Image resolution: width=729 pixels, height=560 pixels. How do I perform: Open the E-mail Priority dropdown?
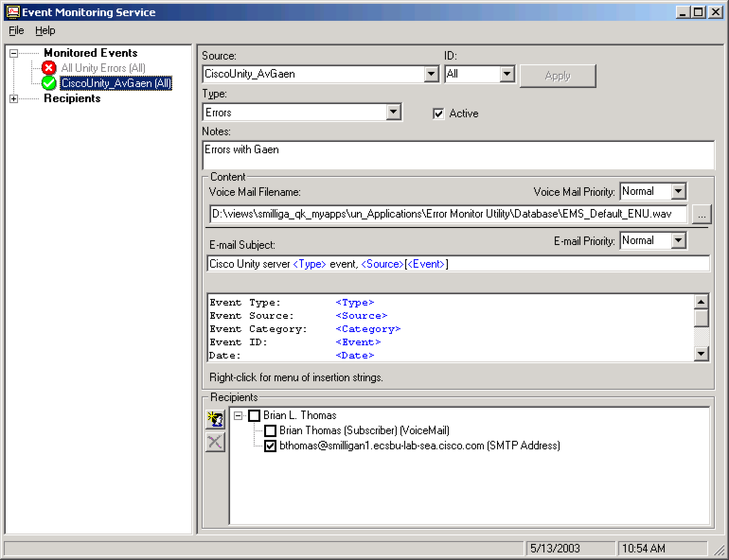click(x=678, y=240)
